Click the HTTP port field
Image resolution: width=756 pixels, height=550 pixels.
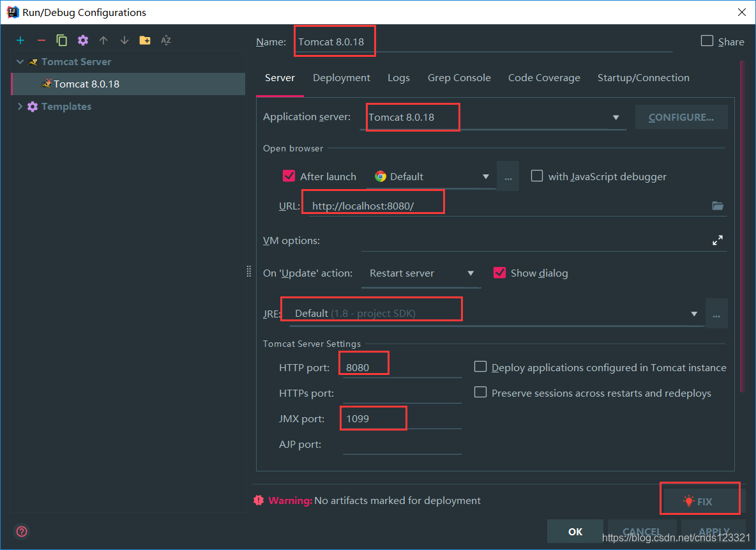pyautogui.click(x=402, y=367)
